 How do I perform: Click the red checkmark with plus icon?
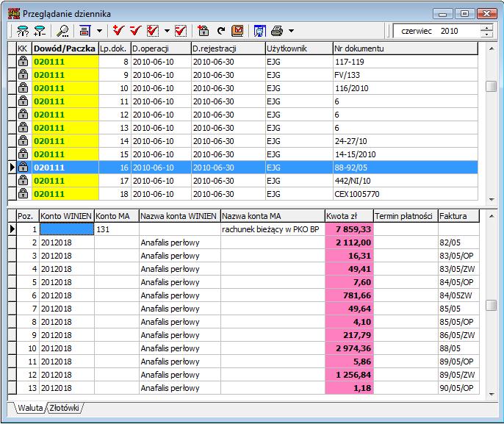(x=118, y=31)
